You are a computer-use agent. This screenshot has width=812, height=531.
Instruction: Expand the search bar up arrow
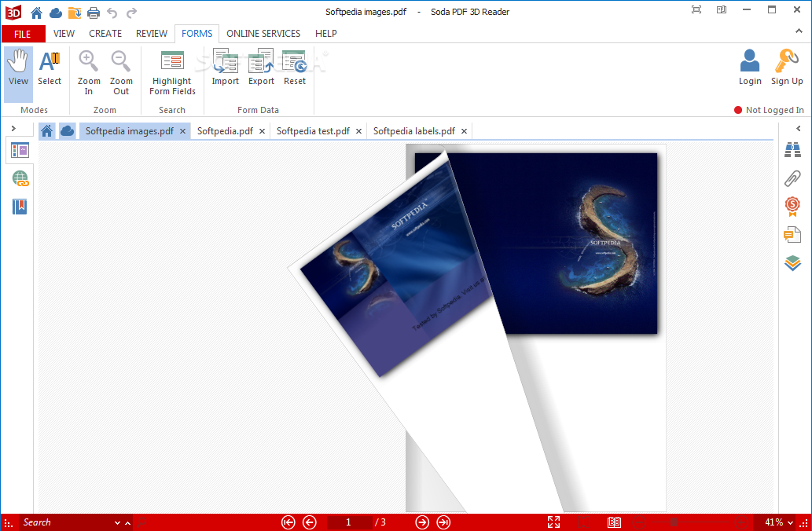point(127,523)
